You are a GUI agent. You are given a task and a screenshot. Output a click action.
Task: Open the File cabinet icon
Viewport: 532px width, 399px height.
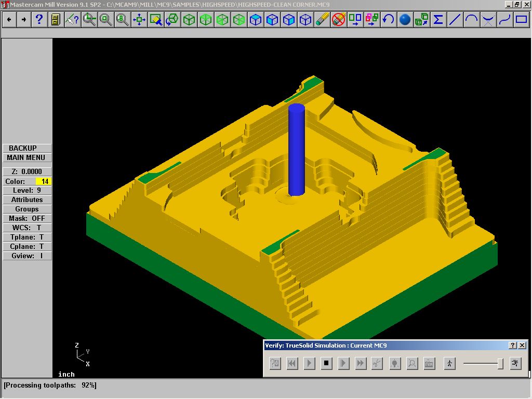[x=56, y=20]
